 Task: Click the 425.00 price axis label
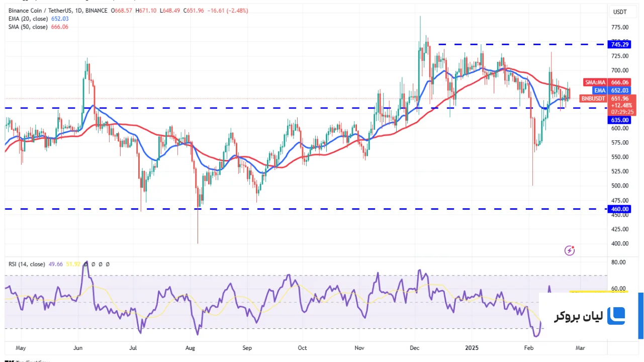tap(619, 229)
